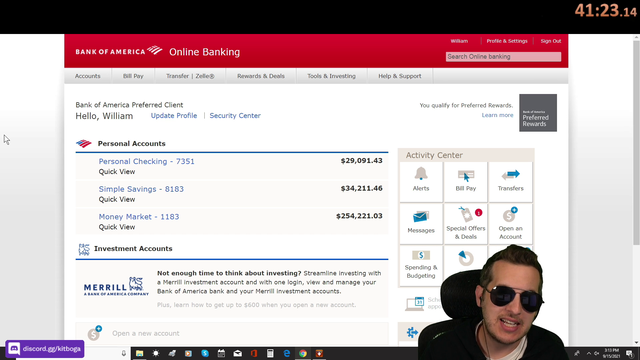Expand Quick View under Money Market

117,227
